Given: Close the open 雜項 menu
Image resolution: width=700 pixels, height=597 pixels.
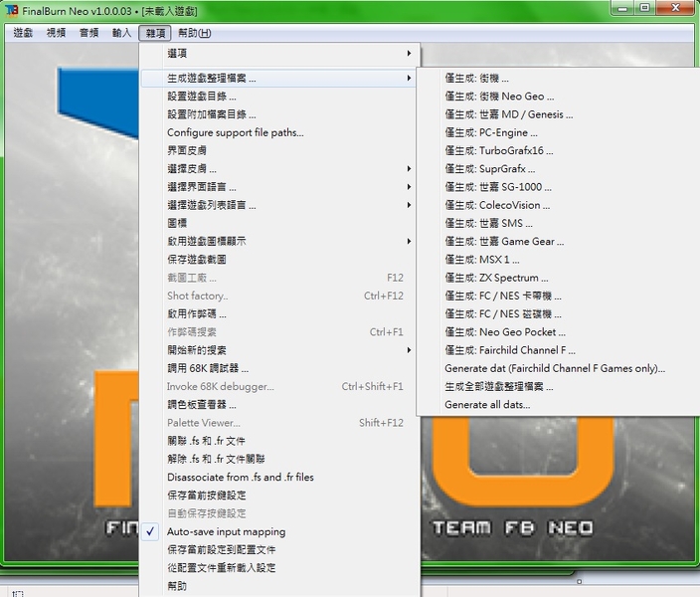Looking at the screenshot, I should (x=155, y=33).
